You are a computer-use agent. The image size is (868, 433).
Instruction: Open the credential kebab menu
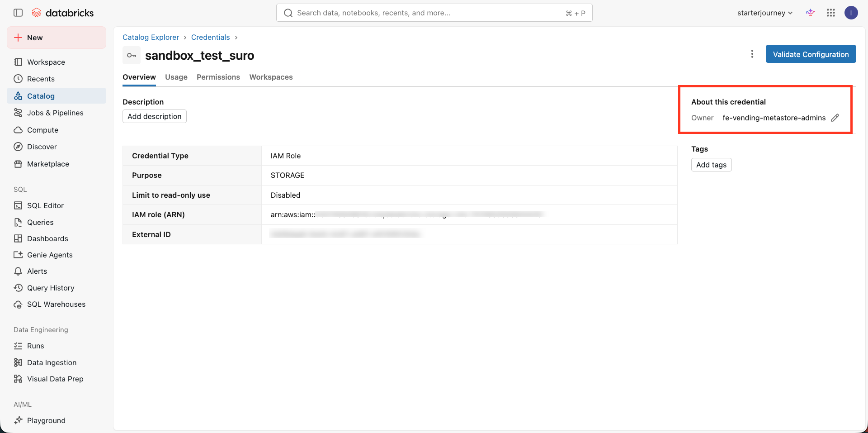click(752, 54)
